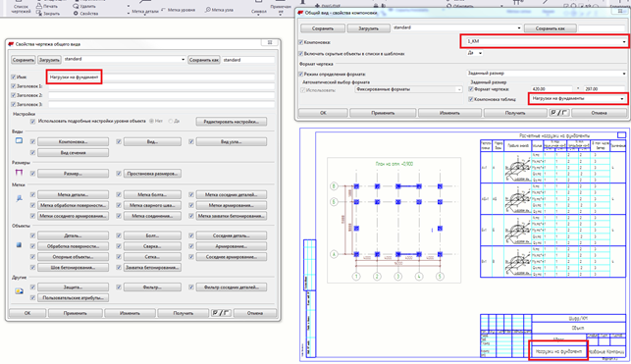631x364 pixels.
Task: Open the Нагрузки на фундаменты table layout dropdown
Action: pyautogui.click(x=577, y=98)
